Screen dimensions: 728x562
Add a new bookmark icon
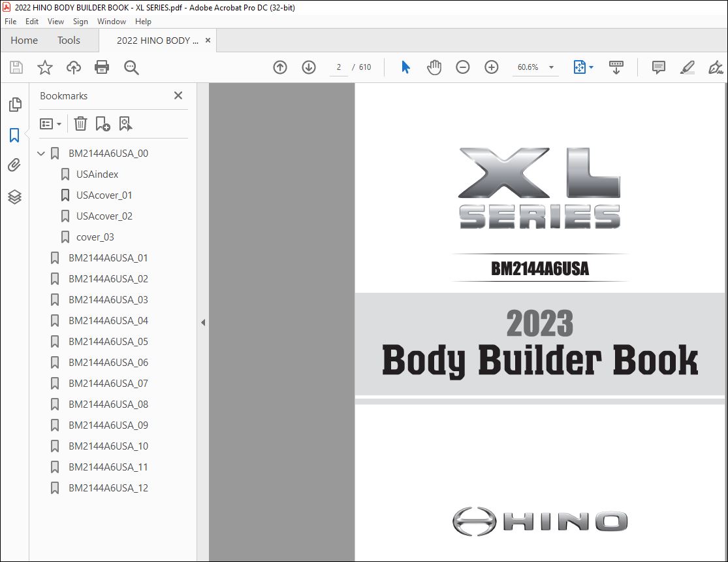pos(103,124)
